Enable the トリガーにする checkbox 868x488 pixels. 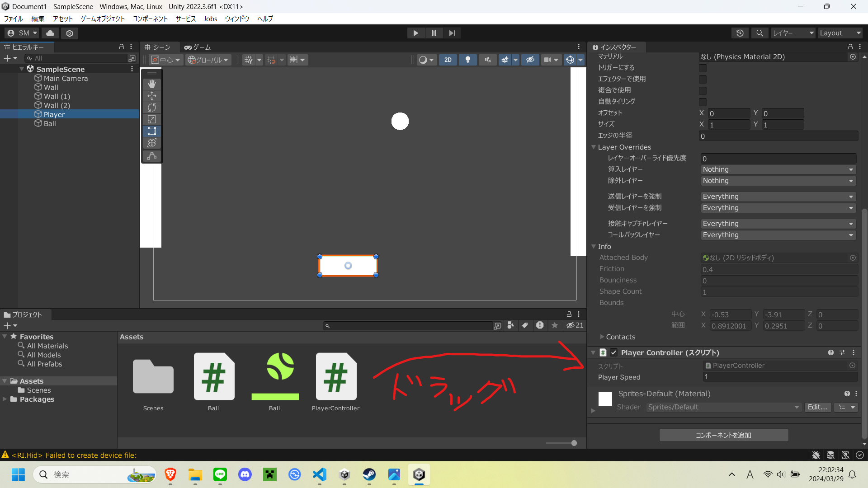pyautogui.click(x=703, y=68)
